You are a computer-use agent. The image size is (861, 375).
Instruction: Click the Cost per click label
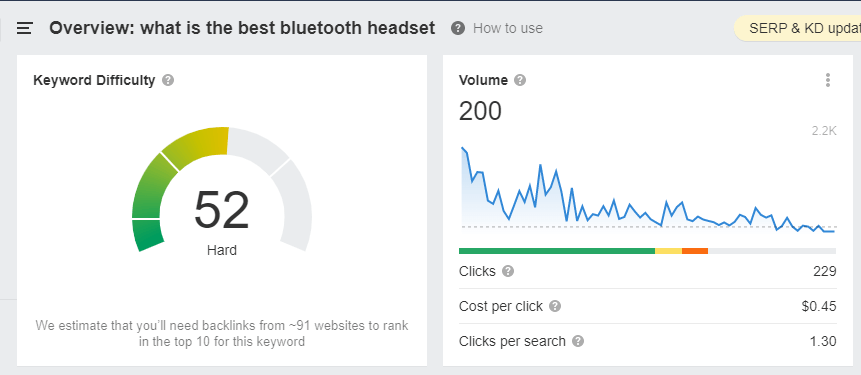pyautogui.click(x=501, y=306)
